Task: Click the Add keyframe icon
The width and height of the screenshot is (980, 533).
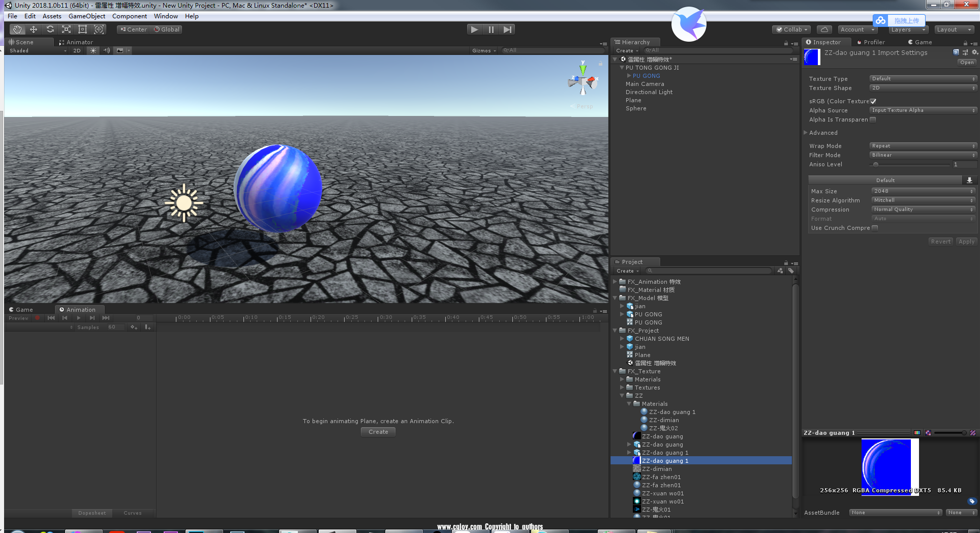Action: pyautogui.click(x=134, y=328)
